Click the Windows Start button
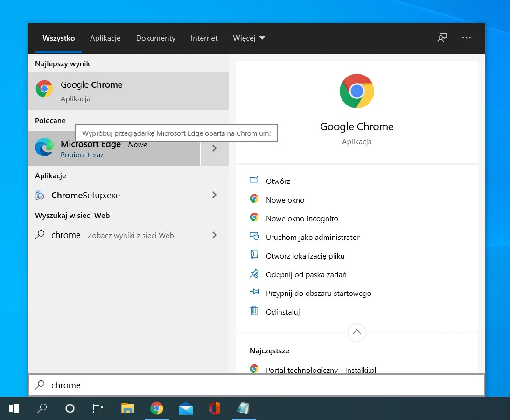Viewport: 510px width, 420px height. coord(14,409)
